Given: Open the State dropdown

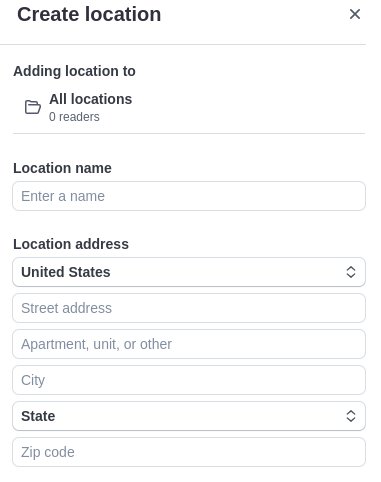Looking at the screenshot, I should [189, 416].
